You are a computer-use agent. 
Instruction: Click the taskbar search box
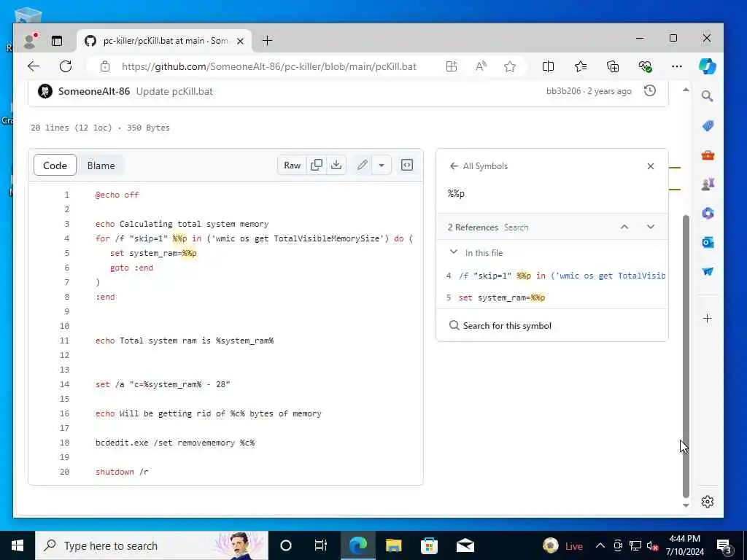tap(152, 545)
